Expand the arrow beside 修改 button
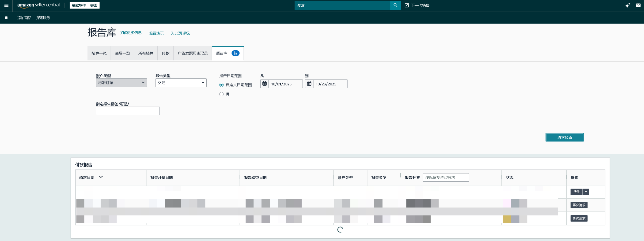 (586, 192)
